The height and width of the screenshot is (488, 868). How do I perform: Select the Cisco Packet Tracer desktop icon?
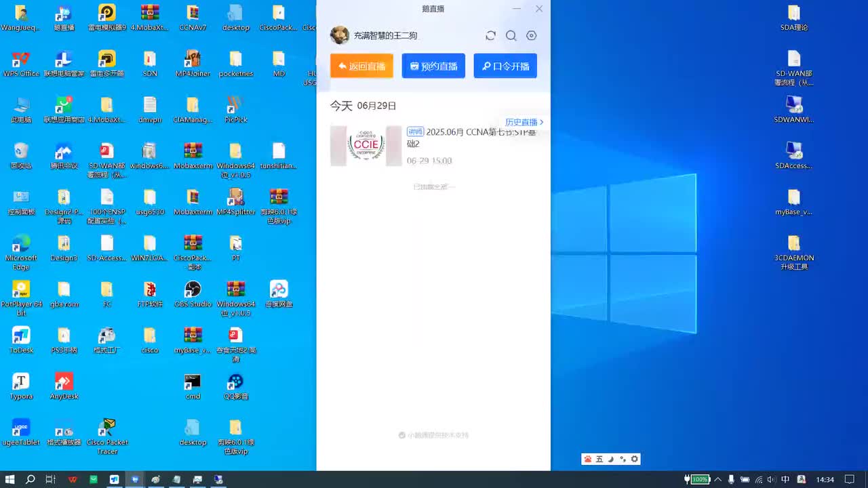click(107, 436)
